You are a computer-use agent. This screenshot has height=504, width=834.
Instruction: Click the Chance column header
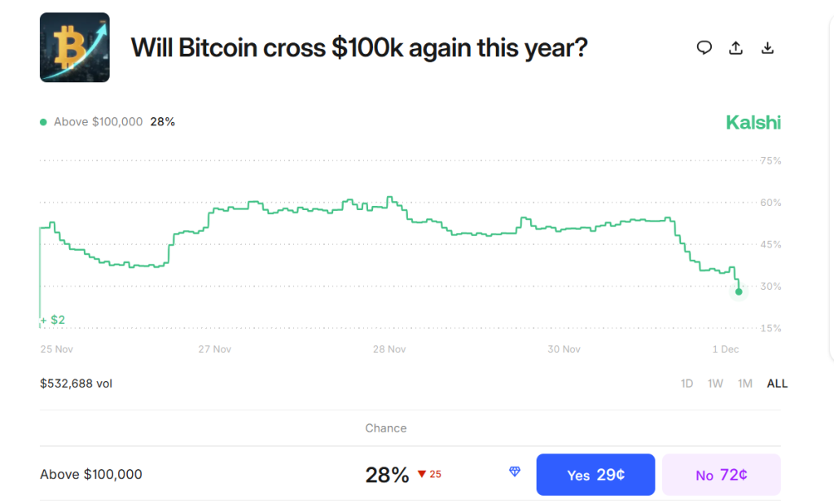[385, 427]
